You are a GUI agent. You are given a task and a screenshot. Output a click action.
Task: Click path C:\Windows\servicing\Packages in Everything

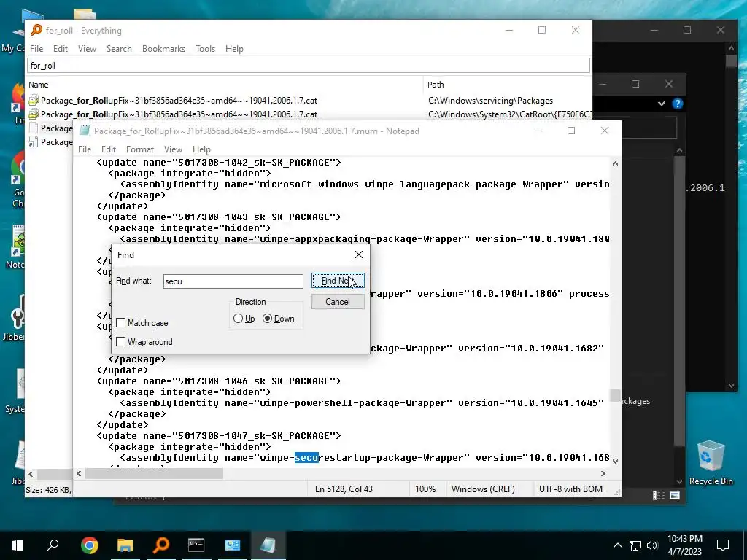click(490, 101)
